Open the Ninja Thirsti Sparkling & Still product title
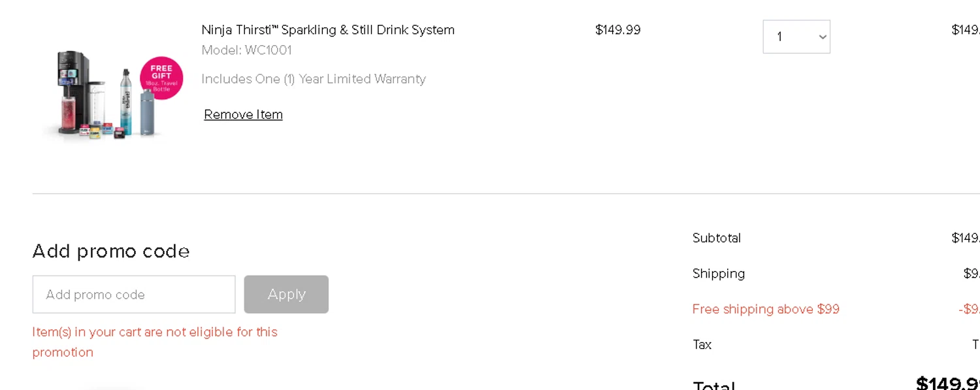This screenshot has height=390, width=980. coord(328,30)
